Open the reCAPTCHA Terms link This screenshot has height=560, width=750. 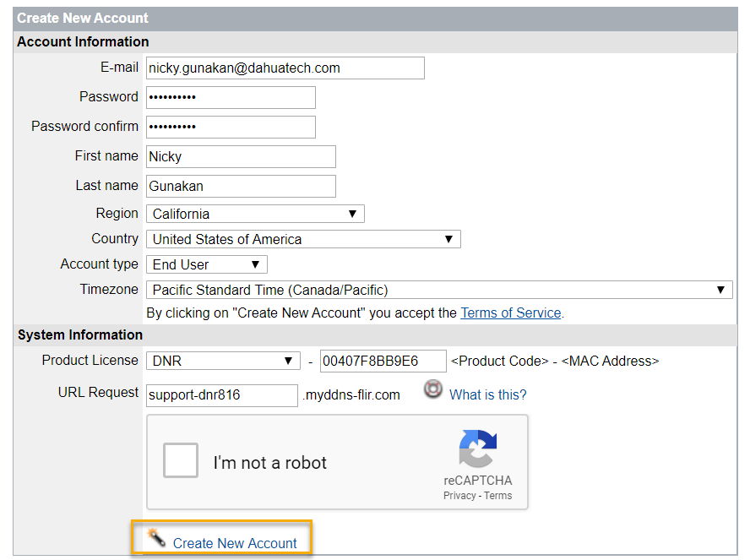[498, 496]
